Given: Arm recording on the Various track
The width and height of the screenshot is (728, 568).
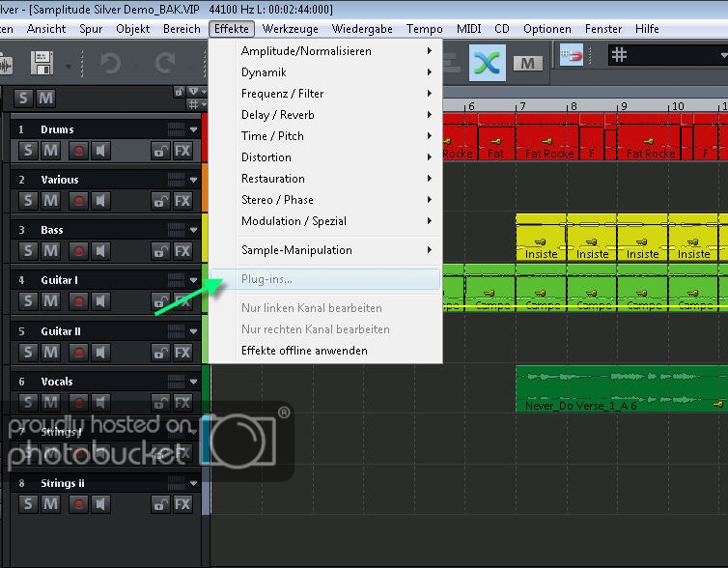Looking at the screenshot, I should click(77, 201).
